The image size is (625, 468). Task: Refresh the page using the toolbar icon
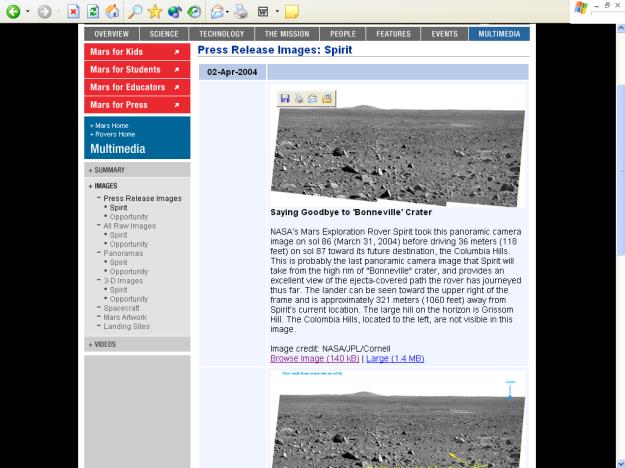[x=92, y=12]
